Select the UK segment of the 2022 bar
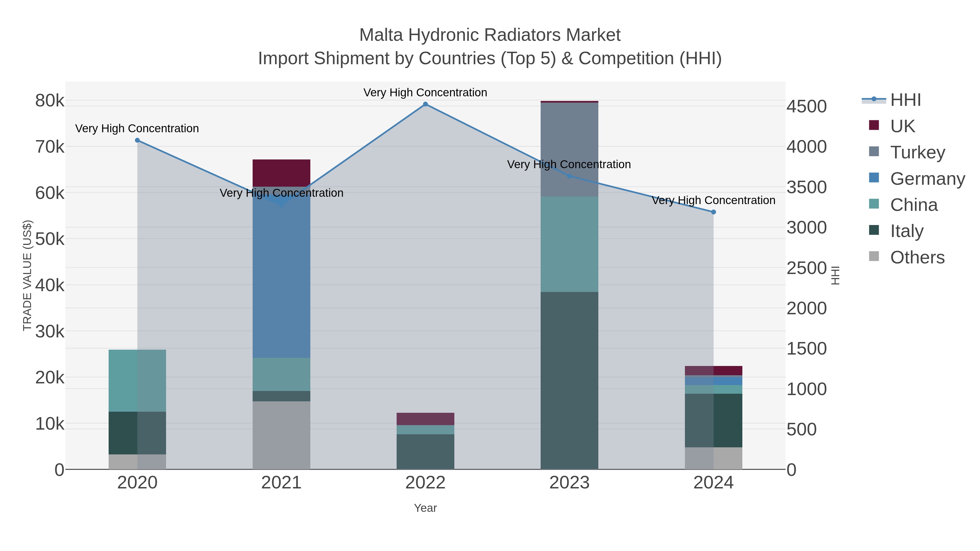The height and width of the screenshot is (551, 980). (x=425, y=419)
